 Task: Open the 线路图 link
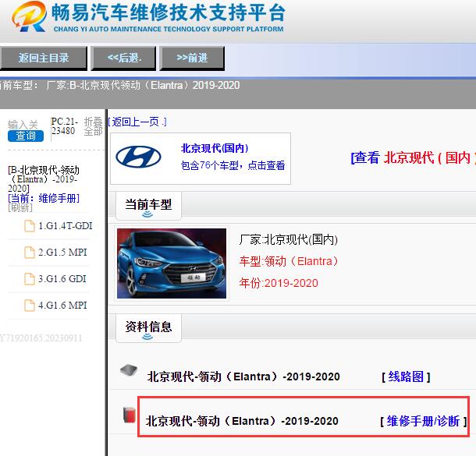tap(406, 376)
